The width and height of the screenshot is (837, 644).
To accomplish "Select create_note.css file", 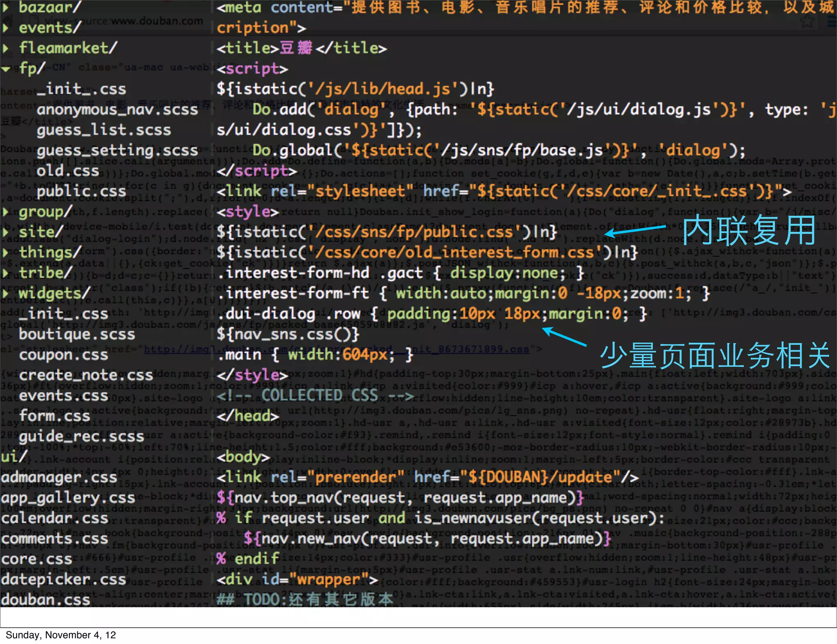I will [85, 375].
